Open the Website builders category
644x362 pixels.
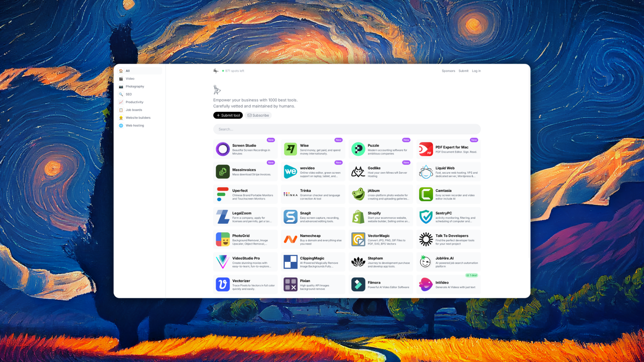(x=140, y=118)
